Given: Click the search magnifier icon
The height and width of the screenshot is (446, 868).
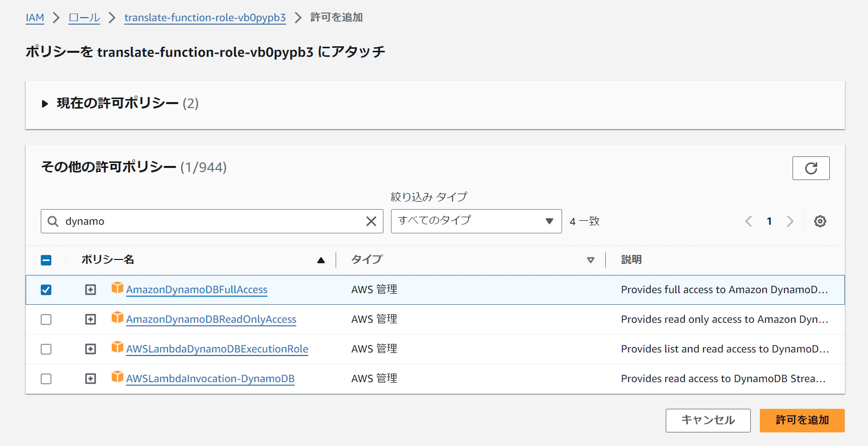Looking at the screenshot, I should pos(53,221).
